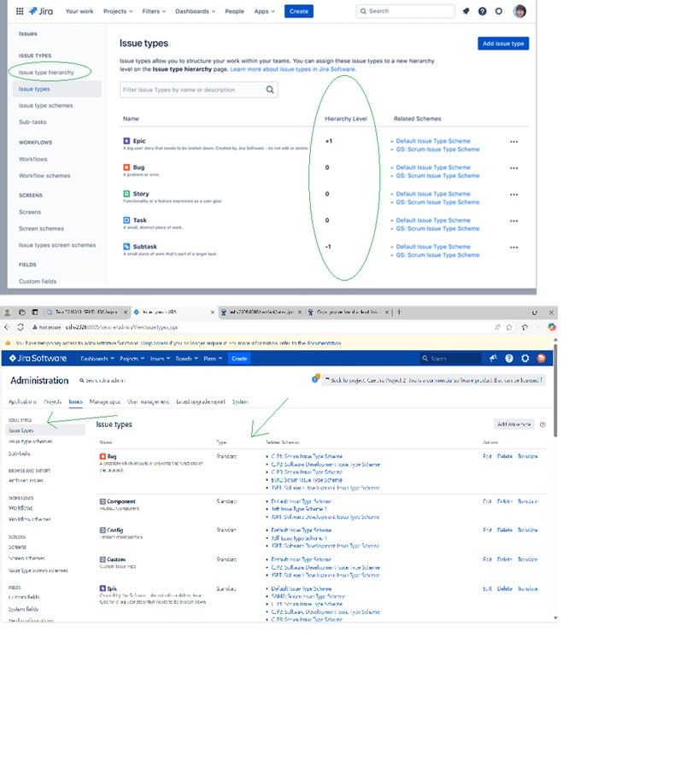The width and height of the screenshot is (698, 784).
Task: Click the Hierarchy Level column header
Action: coord(346,119)
